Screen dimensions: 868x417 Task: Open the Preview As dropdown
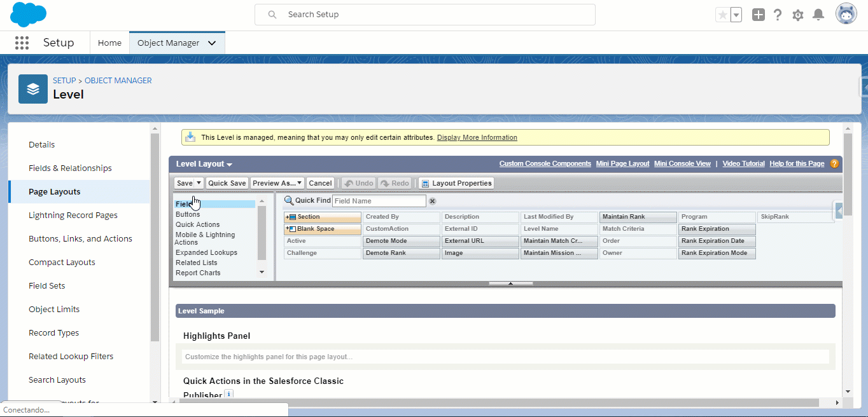(x=277, y=183)
